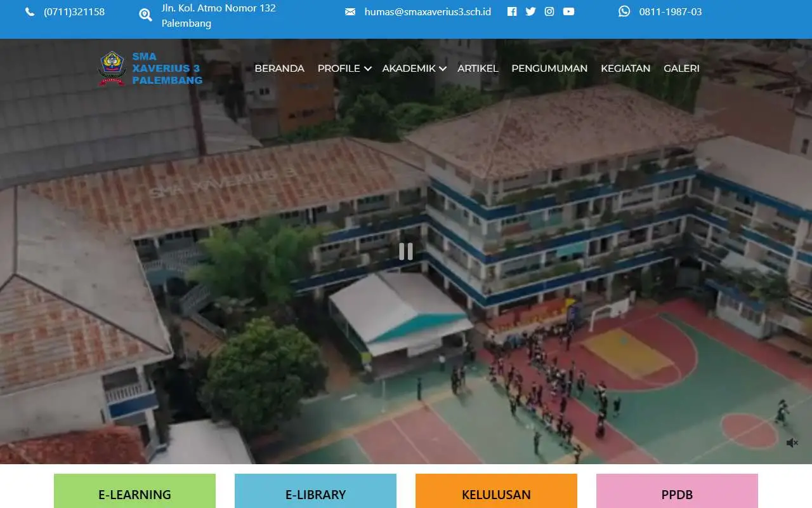812x508 pixels.
Task: Click the WhatsApp number 0811-1987-03
Action: click(x=671, y=12)
